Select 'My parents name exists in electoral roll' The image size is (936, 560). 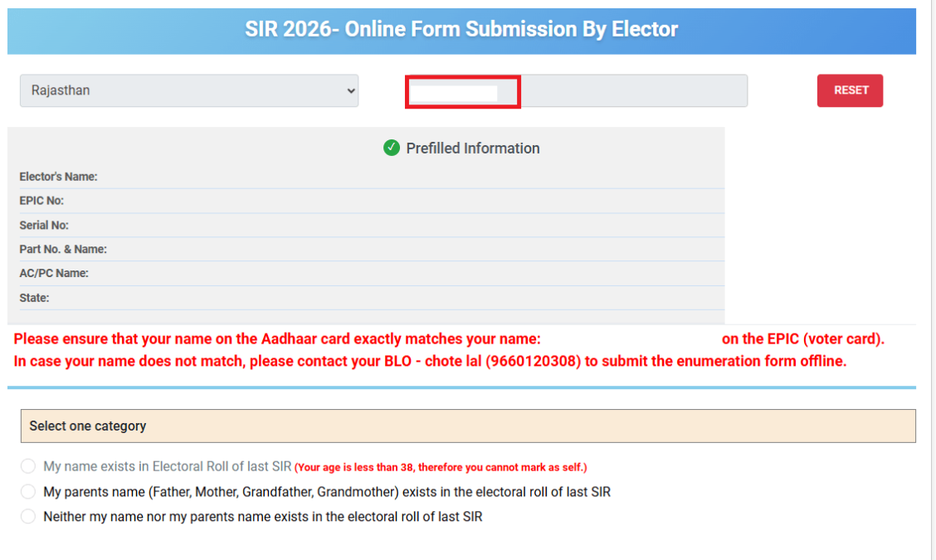click(x=27, y=492)
